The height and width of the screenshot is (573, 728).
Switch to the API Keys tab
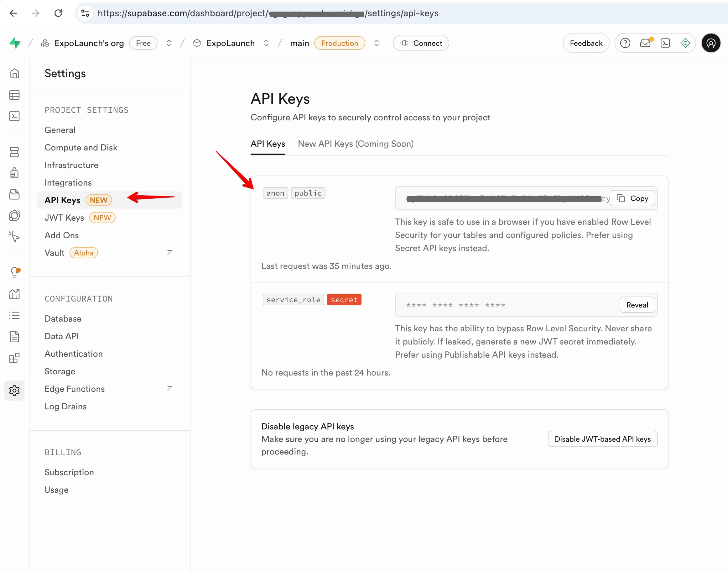tap(268, 144)
